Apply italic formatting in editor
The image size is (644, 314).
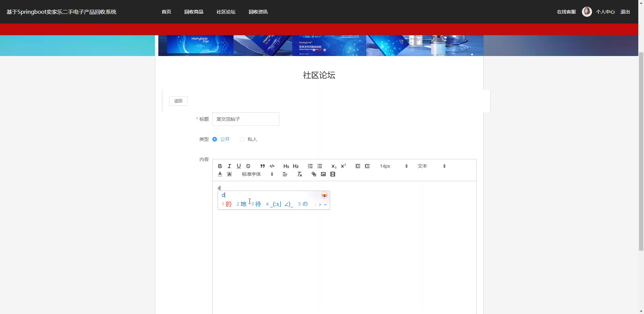[x=229, y=166]
